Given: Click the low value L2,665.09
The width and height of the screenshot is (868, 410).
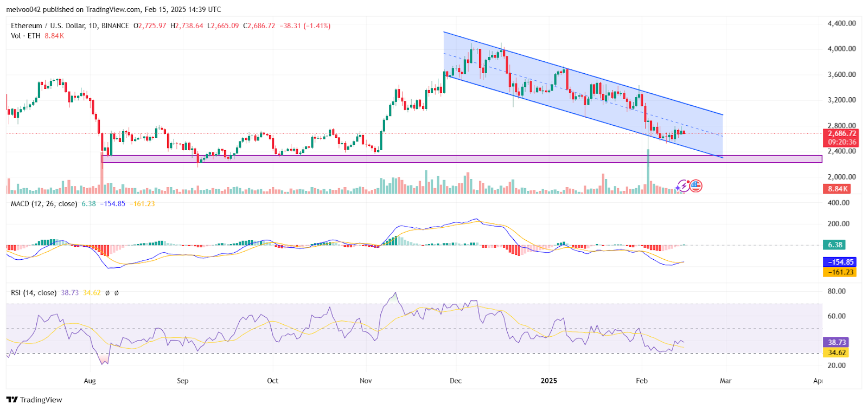Looking at the screenshot, I should point(223,25).
